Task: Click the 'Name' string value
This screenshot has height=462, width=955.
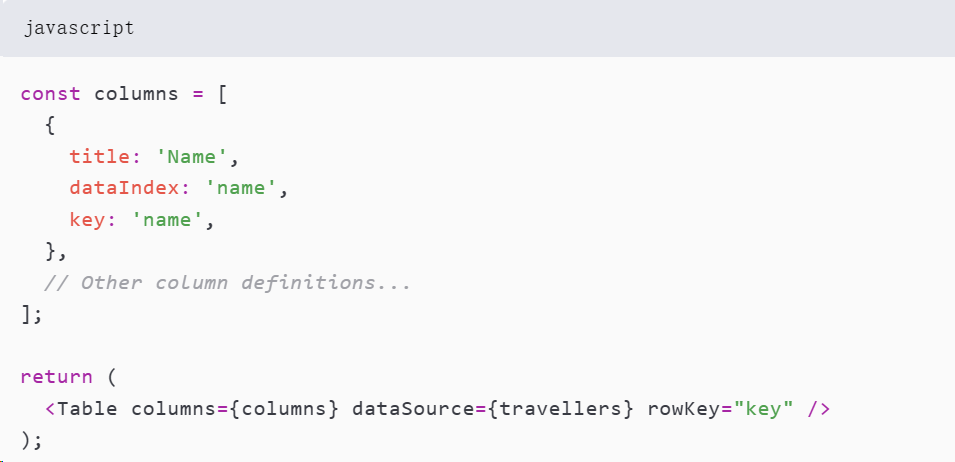Action: pyautogui.click(x=199, y=157)
